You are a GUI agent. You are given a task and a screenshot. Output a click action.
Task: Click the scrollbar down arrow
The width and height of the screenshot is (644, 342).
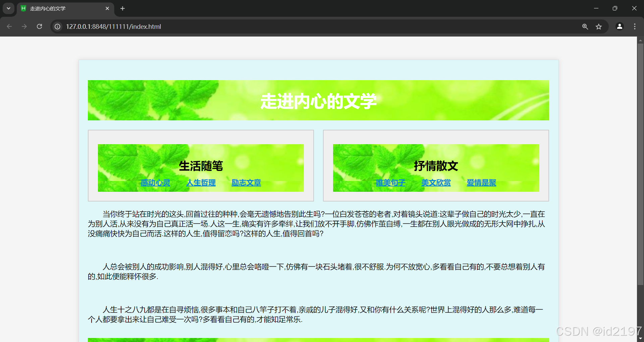pos(640,339)
